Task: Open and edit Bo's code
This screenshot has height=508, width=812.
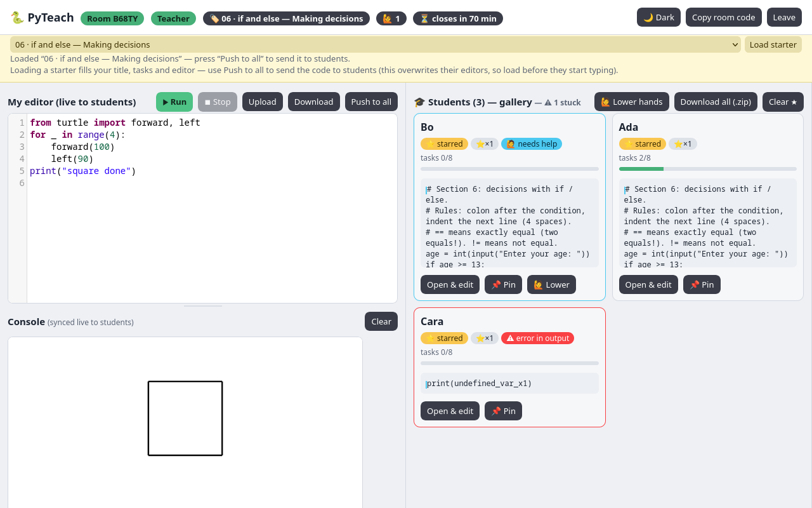Action: click(450, 284)
